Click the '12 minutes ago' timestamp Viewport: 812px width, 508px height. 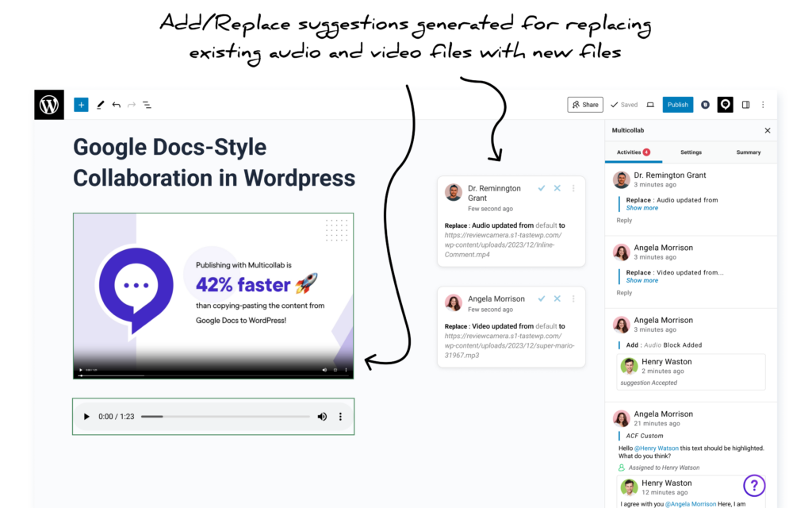click(x=665, y=492)
